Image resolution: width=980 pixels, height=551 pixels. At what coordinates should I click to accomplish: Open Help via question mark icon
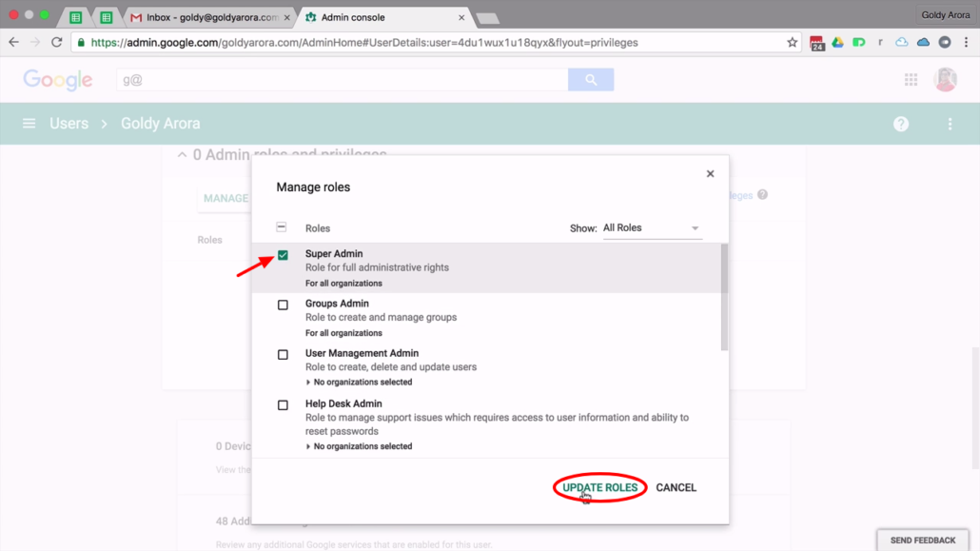(x=901, y=124)
